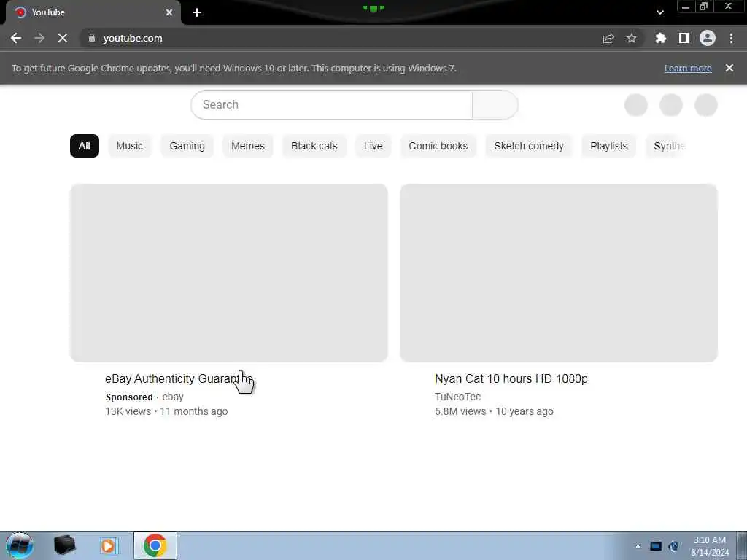
Task: Select the Sketch comedy filter chip
Action: 529,146
